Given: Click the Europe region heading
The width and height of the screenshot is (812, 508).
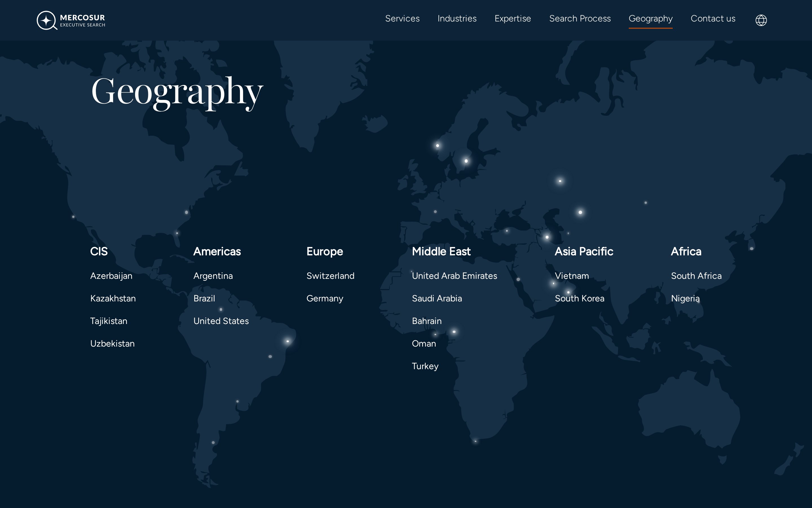Looking at the screenshot, I should pyautogui.click(x=325, y=252).
